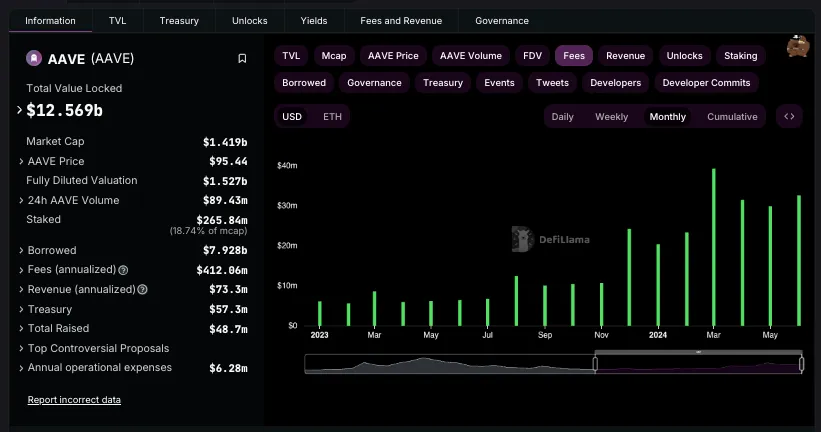Stay on the Information tab
This screenshot has height=432, width=821.
coord(50,21)
